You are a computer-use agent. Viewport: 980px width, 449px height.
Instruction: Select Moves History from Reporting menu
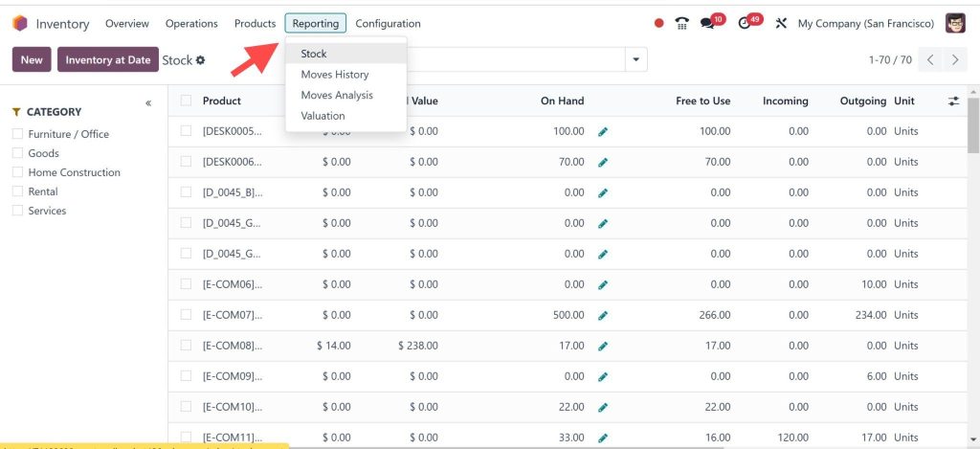pos(346,75)
